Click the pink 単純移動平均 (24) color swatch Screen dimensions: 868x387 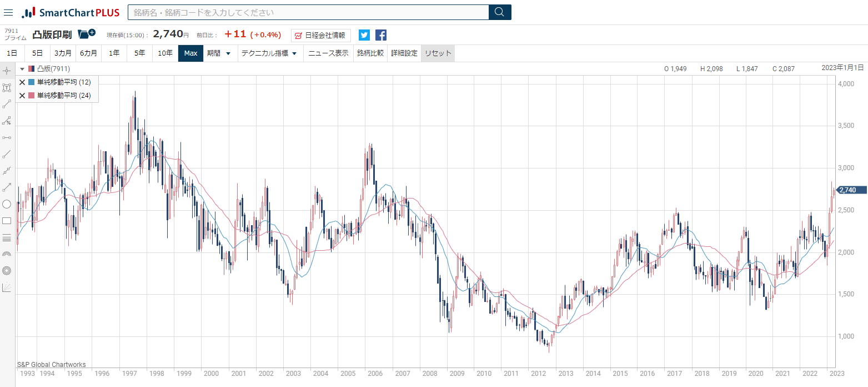pos(32,96)
